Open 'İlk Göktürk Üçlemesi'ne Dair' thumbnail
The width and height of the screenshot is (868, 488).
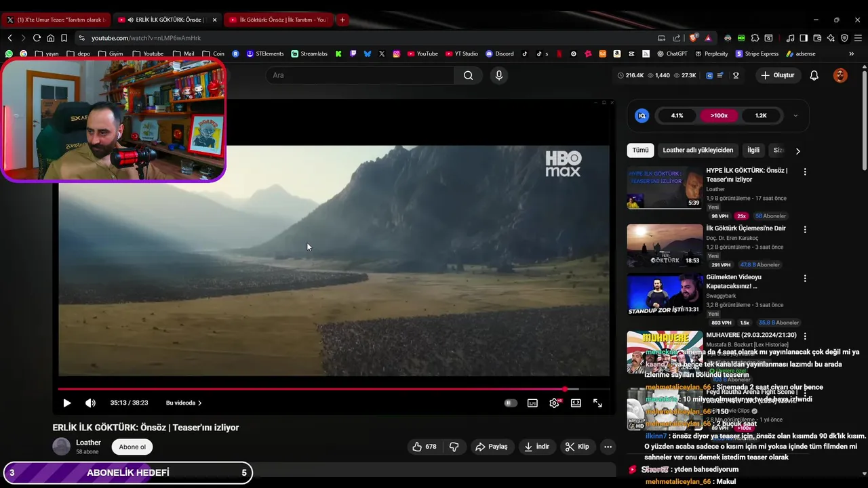pos(665,245)
